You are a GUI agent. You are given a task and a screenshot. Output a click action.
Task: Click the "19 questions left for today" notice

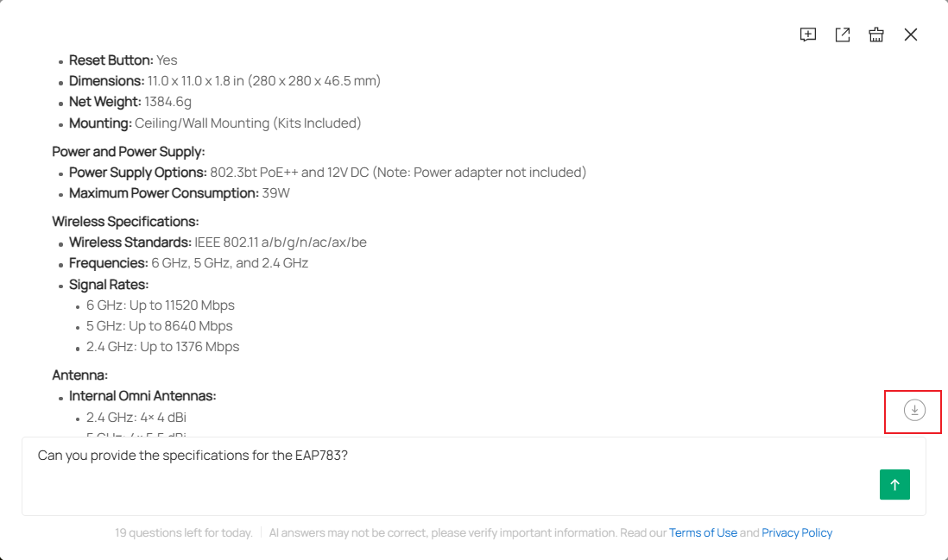click(x=184, y=533)
